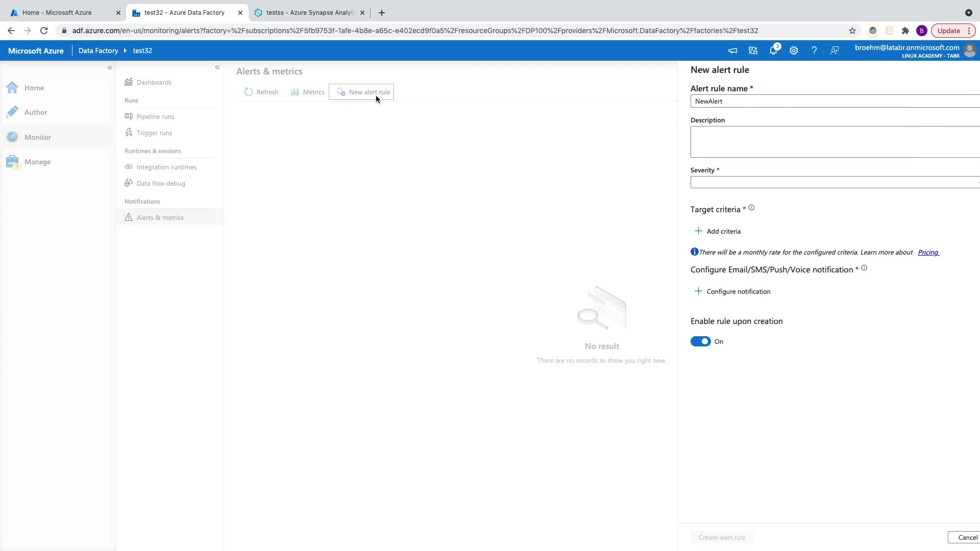Image resolution: width=980 pixels, height=551 pixels.
Task: Toggle off Enable rule upon creation
Action: click(700, 342)
